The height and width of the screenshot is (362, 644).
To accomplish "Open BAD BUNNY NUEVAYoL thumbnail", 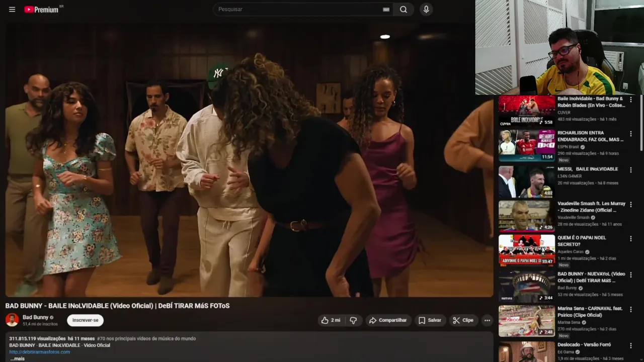I will [x=527, y=286].
